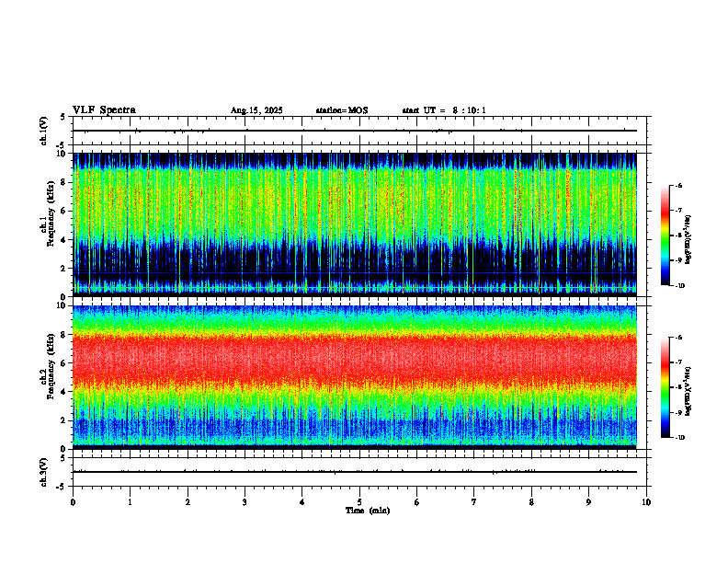
Task: Click the "8" kHz tick of ch.2 spectrogram
Action: click(65, 335)
